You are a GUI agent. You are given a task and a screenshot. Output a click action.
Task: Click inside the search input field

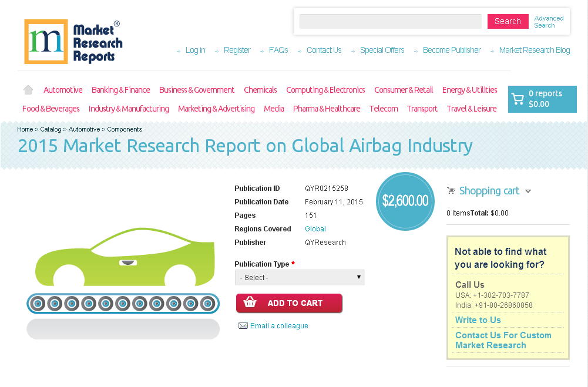(x=389, y=21)
